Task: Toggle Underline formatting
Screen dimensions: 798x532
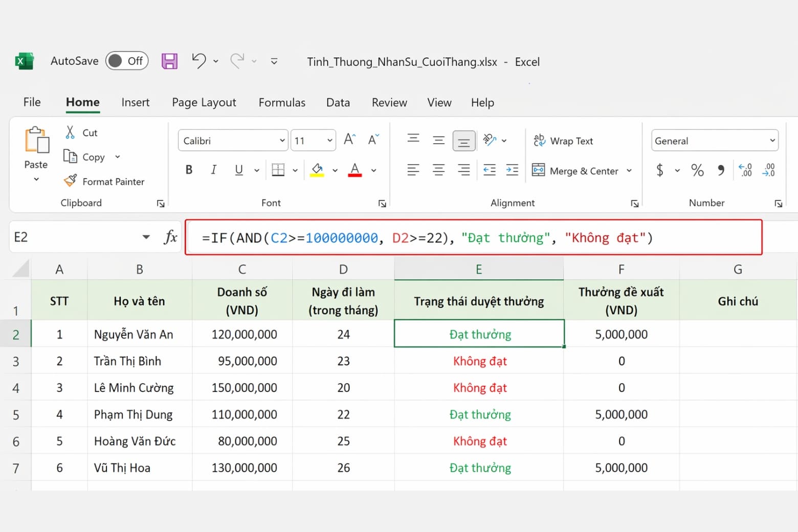Action: pos(238,170)
